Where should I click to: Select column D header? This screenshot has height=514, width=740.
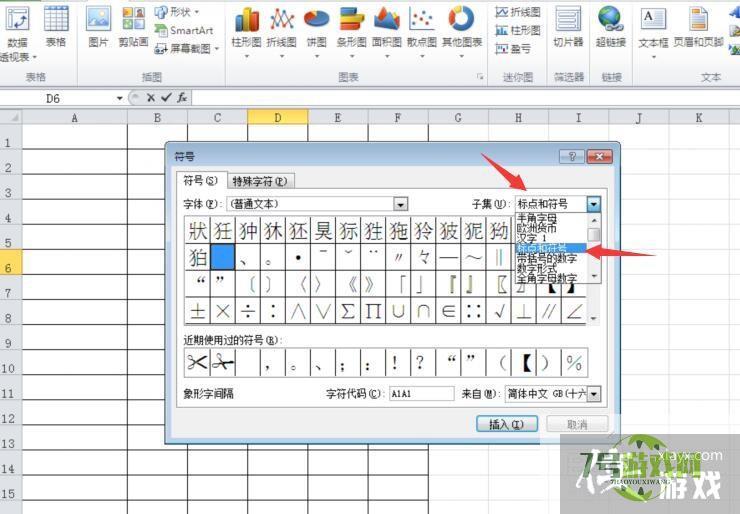tap(278, 118)
